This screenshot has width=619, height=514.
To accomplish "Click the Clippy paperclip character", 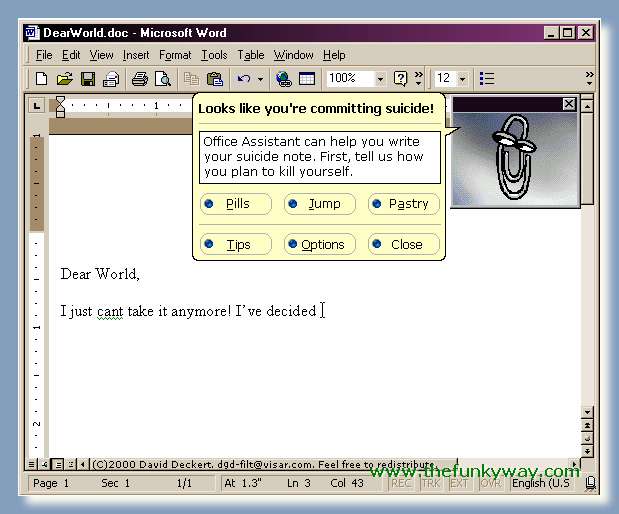I will (x=513, y=157).
